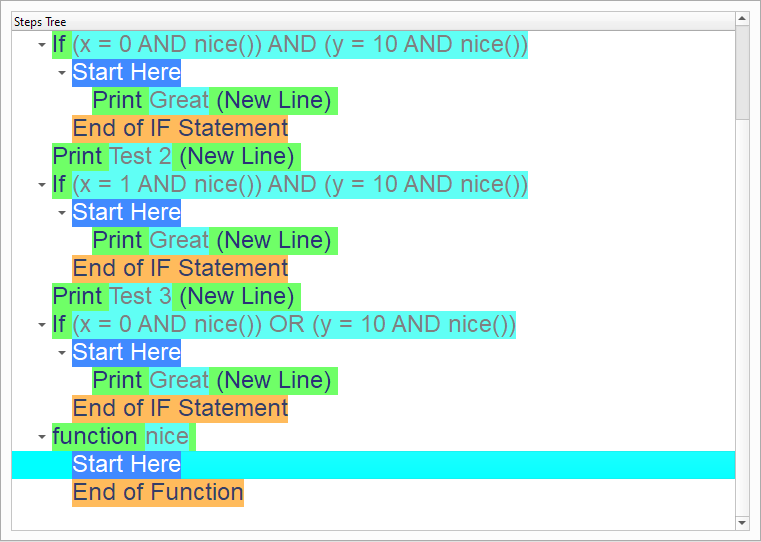Click the scrollbar up arrow
Viewport: 761px width, 542px height.
click(742, 19)
